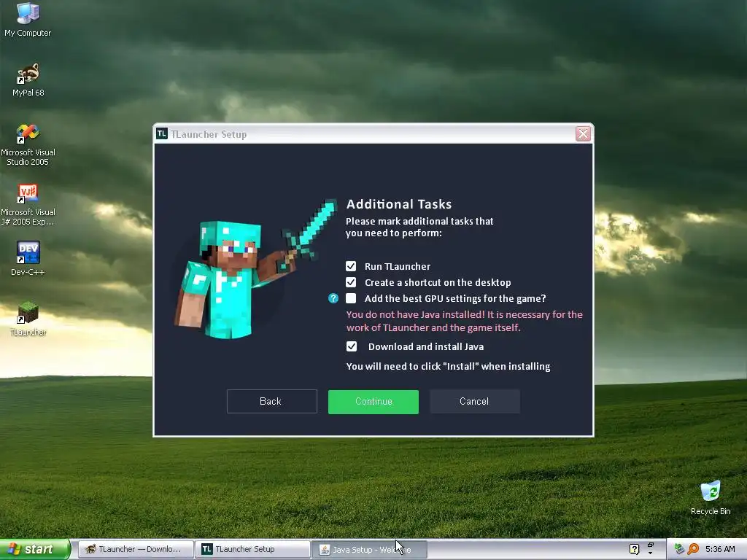Image resolution: width=747 pixels, height=560 pixels.
Task: Click the pink Java not installed warning
Action: tap(465, 321)
